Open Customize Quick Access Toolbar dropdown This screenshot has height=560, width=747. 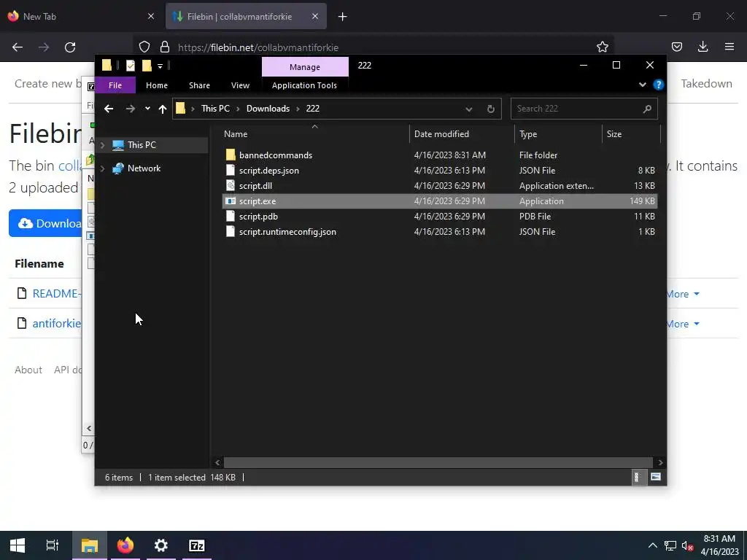tap(160, 66)
